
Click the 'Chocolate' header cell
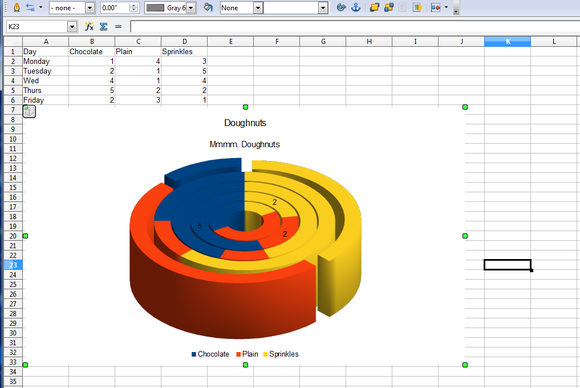[92, 51]
